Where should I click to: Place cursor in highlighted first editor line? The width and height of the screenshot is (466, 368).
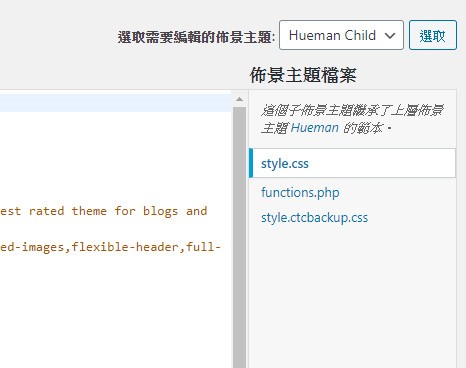tap(116, 103)
